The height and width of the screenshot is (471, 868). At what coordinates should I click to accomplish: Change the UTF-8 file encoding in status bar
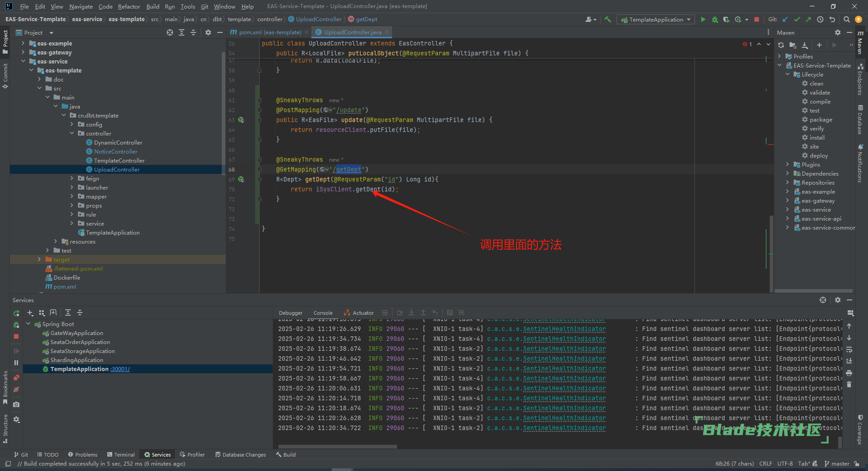[785, 463]
